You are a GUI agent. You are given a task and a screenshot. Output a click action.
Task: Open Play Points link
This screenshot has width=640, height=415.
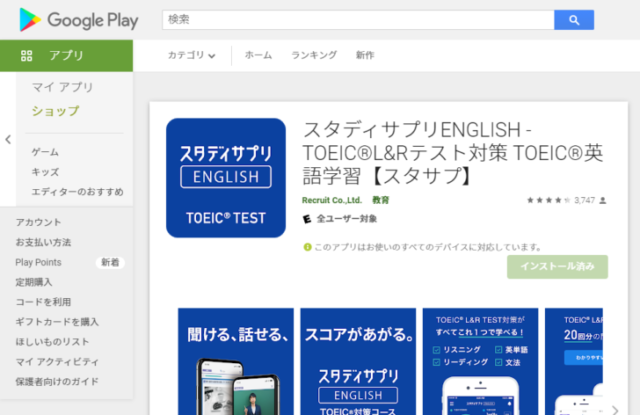click(x=38, y=262)
